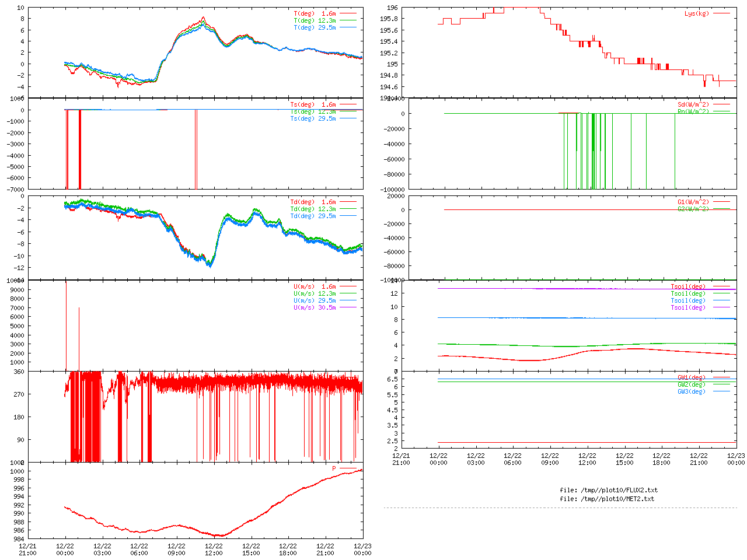Select the green T(deg) 12.3m legend entry
747x560 pixels.
coord(315,20)
